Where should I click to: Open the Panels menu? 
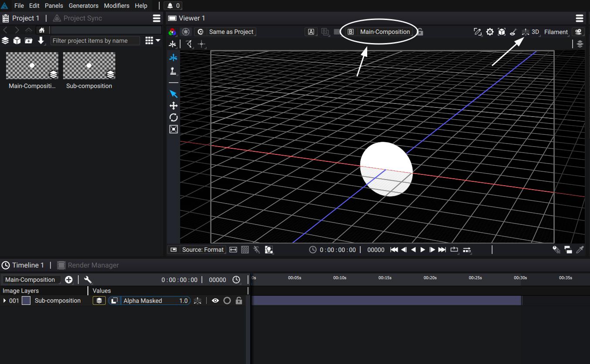54,6
